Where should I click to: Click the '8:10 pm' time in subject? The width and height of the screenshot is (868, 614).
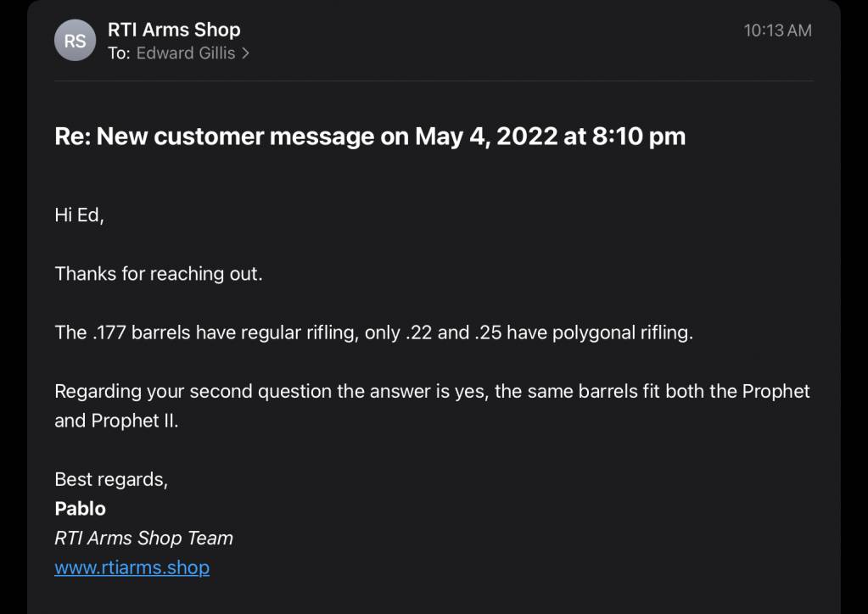pyautogui.click(x=639, y=136)
